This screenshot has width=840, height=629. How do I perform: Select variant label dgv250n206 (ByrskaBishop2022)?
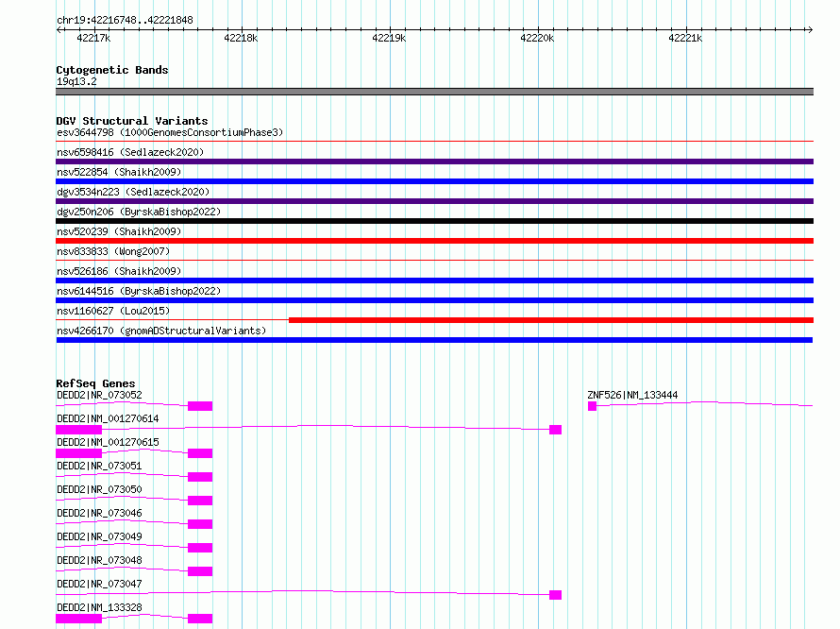tap(139, 212)
